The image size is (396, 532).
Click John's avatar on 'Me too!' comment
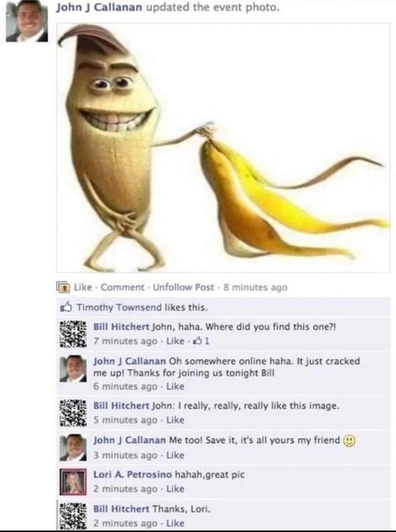click(73, 447)
